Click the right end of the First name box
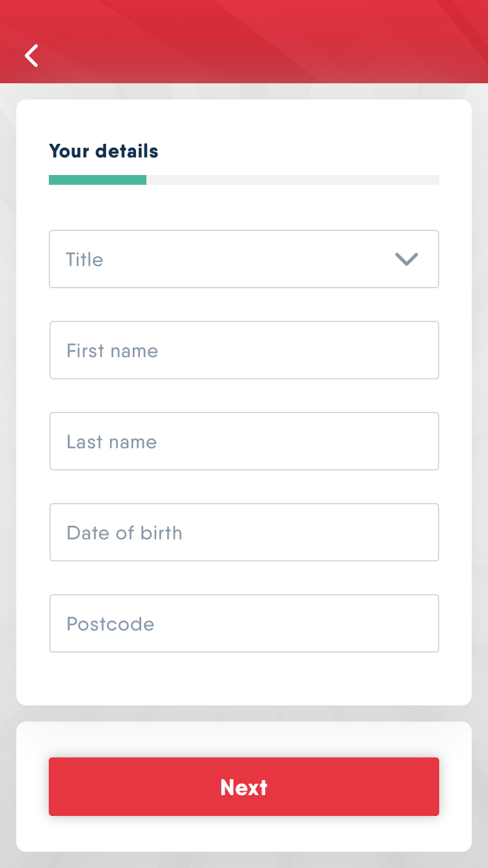Screen dimensions: 488x868 tap(416, 350)
